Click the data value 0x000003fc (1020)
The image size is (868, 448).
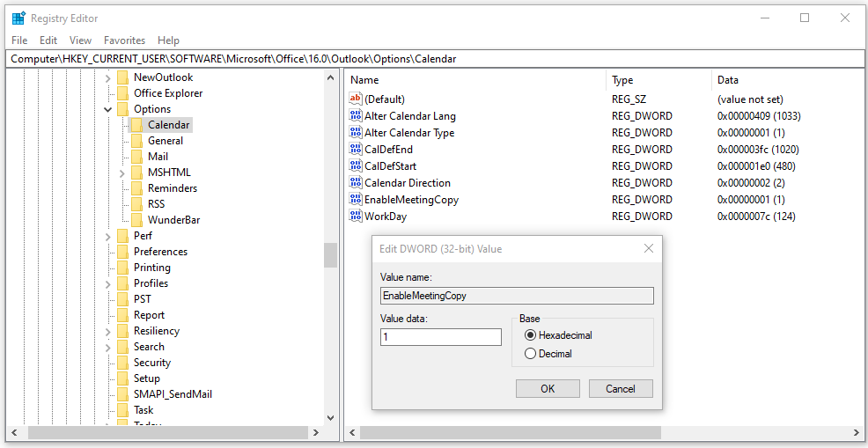(758, 150)
